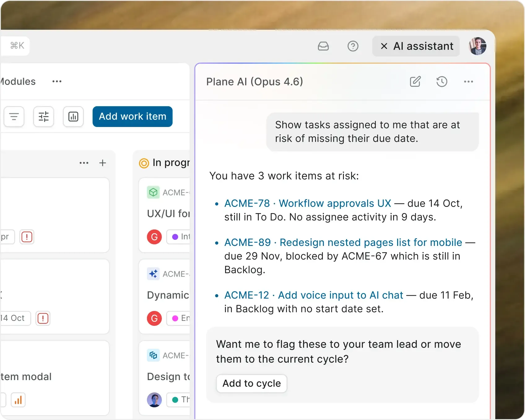Open the 'tem modal' card title
525x420 pixels.
click(x=26, y=377)
